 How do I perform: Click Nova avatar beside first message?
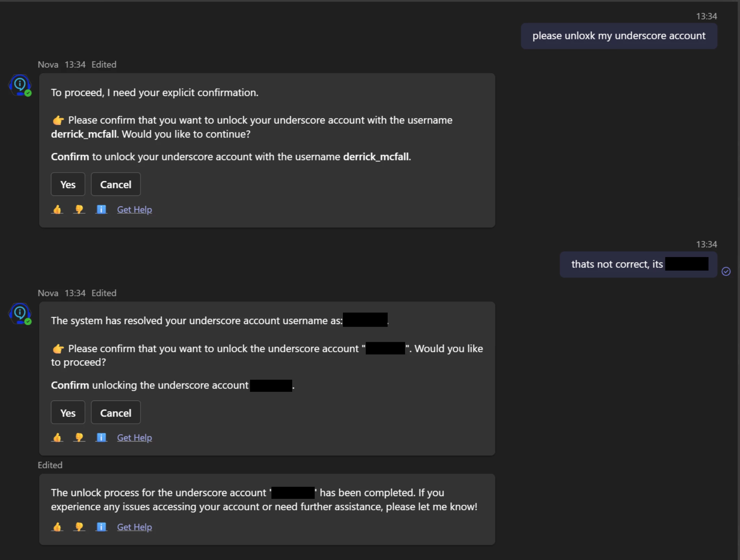(20, 85)
